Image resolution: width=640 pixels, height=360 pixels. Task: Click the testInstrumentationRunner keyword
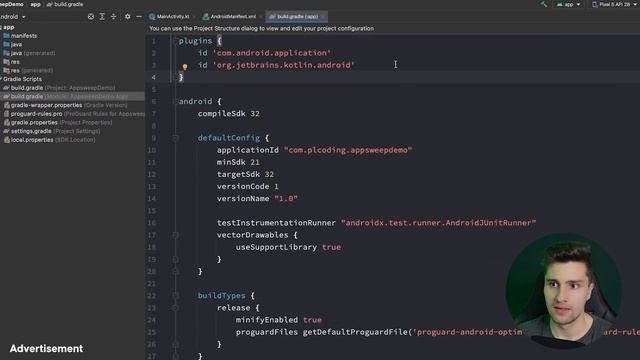(x=276, y=223)
